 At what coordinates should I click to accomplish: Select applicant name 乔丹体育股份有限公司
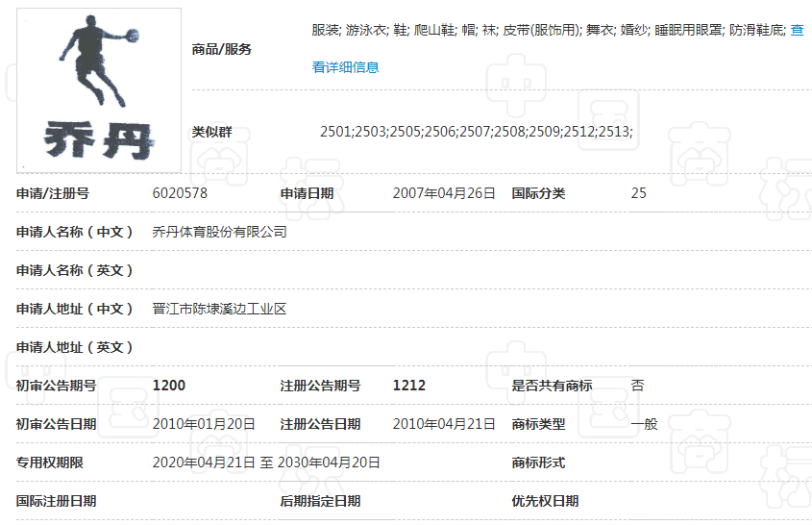pos(219,232)
